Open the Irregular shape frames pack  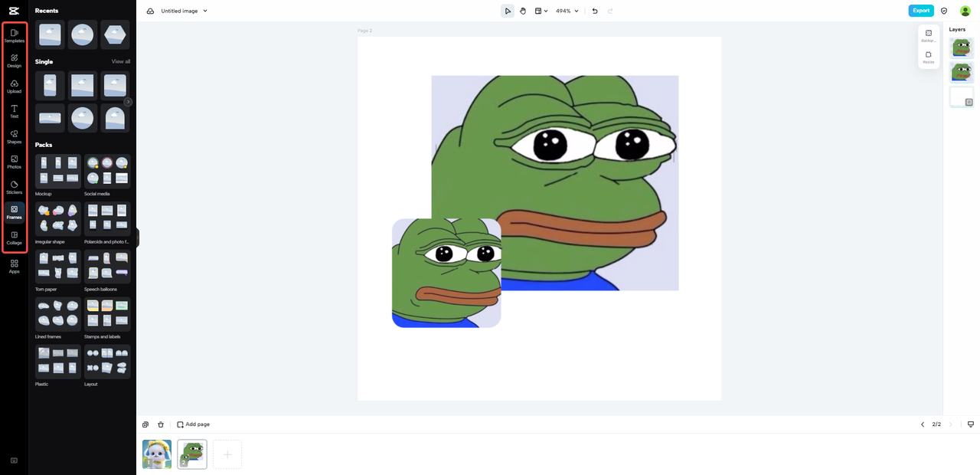click(58, 219)
